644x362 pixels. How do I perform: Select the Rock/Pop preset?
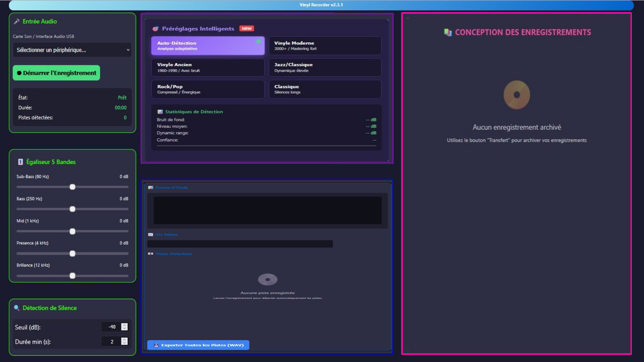pos(208,89)
